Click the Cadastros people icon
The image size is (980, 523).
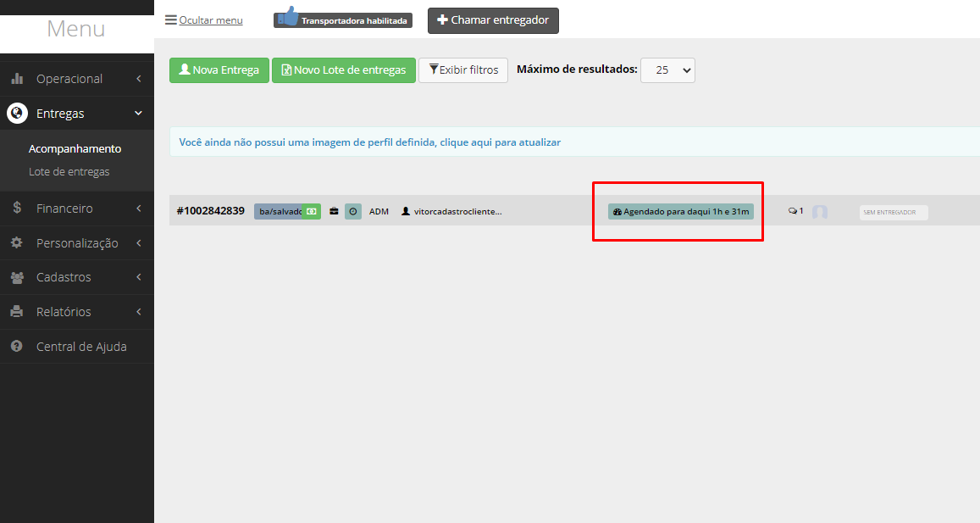pos(17,277)
